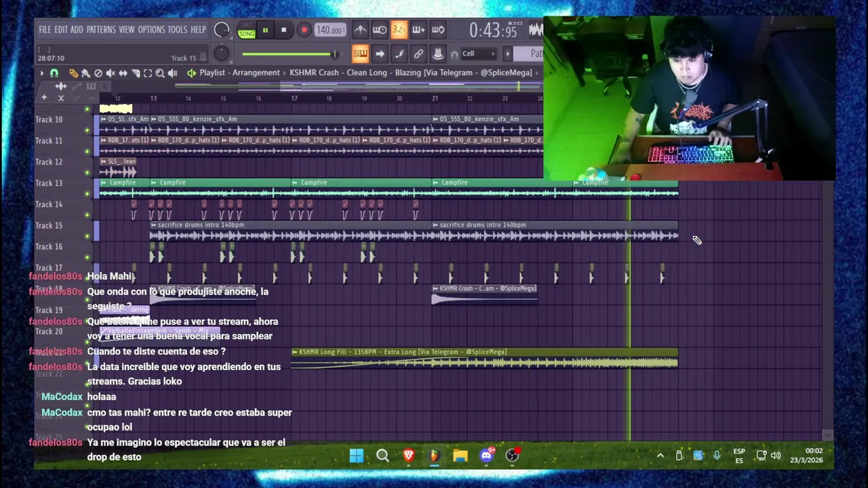
Task: Open KSHMR Long Fill clip menu arrow
Action: click(294, 352)
